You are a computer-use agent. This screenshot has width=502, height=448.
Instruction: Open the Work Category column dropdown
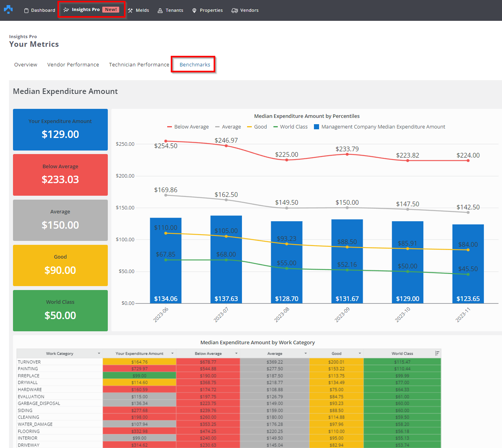point(99,353)
